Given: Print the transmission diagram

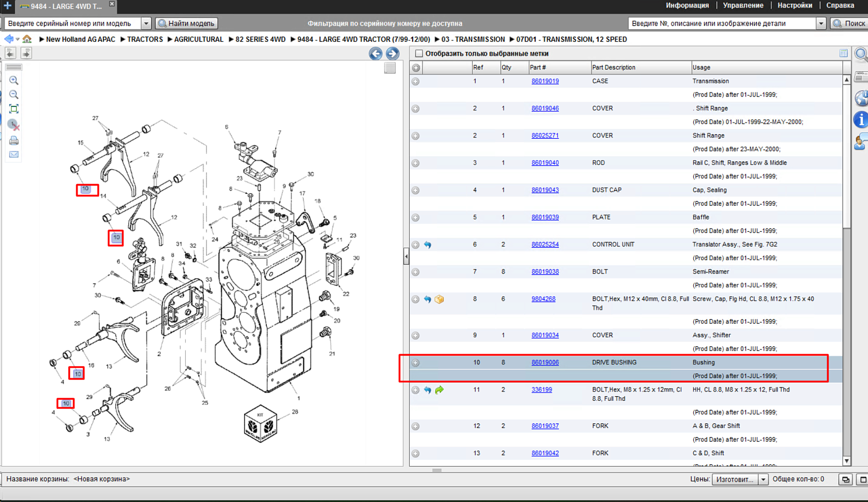Looking at the screenshot, I should pos(14,141).
